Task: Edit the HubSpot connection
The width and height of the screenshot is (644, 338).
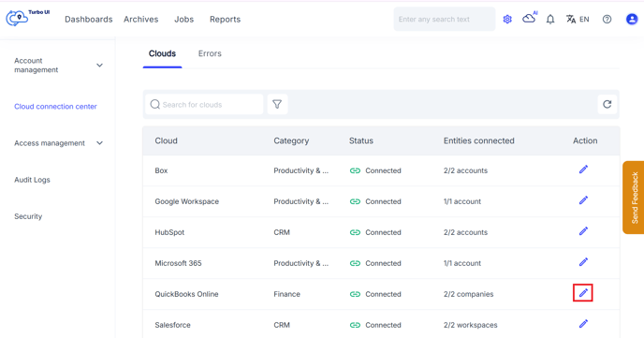Action: pos(583,231)
